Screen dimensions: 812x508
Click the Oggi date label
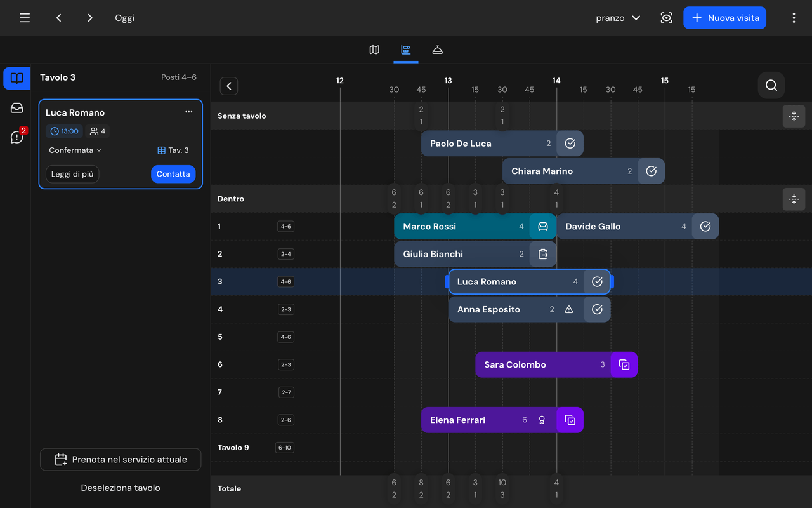(x=124, y=18)
